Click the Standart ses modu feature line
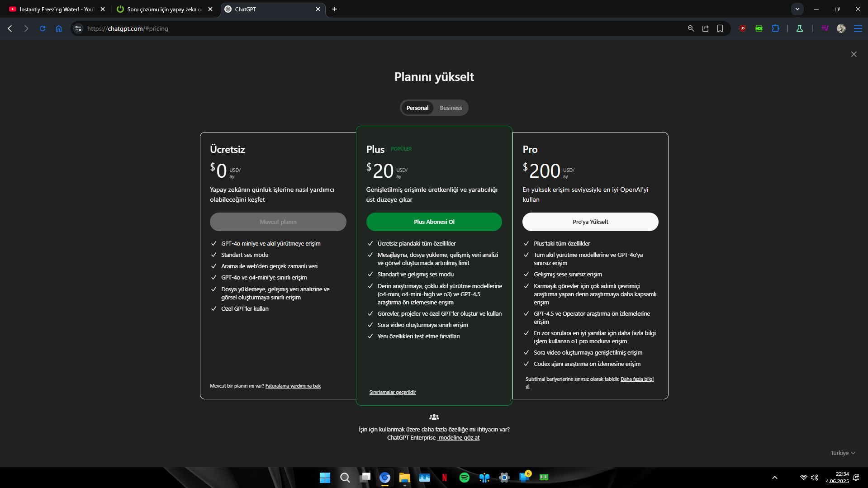Screen dimensions: 868x488 (245, 255)
